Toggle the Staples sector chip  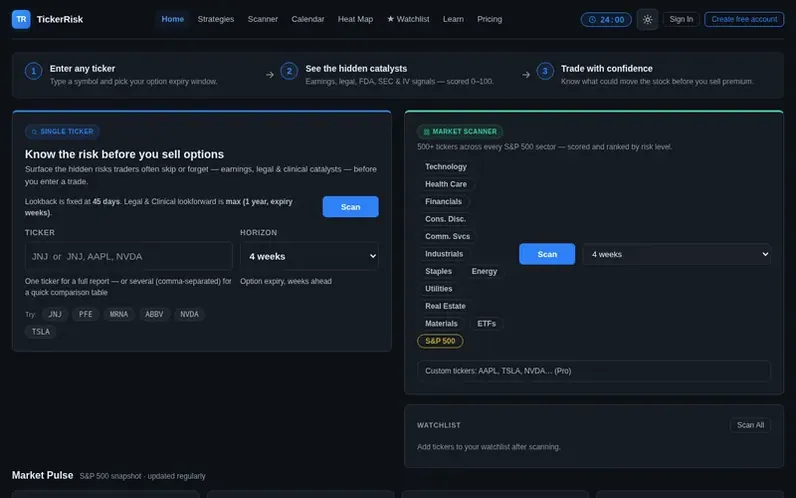pyautogui.click(x=438, y=271)
